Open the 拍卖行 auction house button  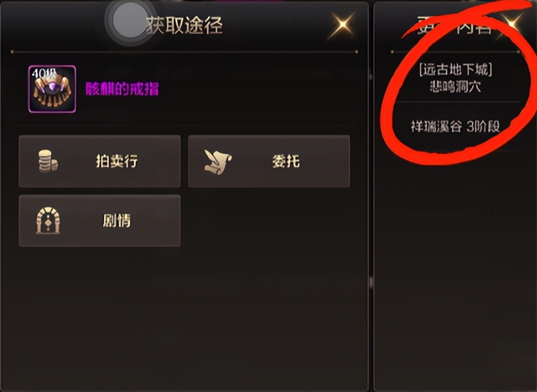tap(100, 161)
